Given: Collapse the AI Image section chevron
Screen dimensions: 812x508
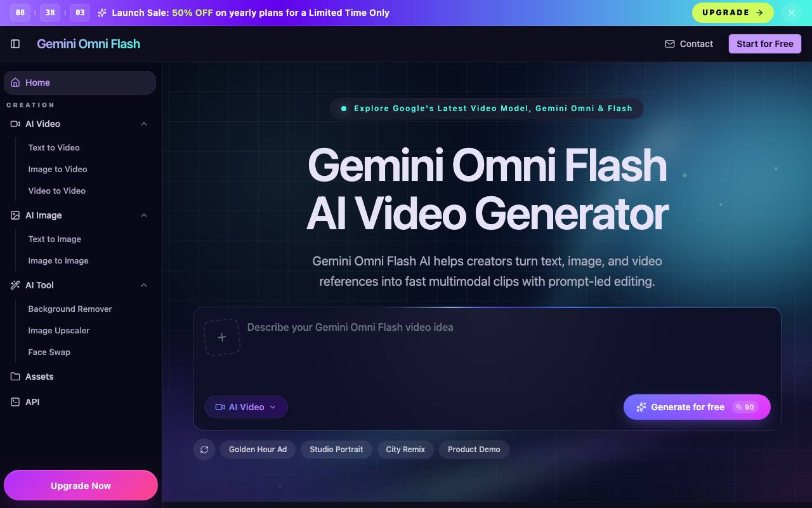Looking at the screenshot, I should (x=144, y=215).
